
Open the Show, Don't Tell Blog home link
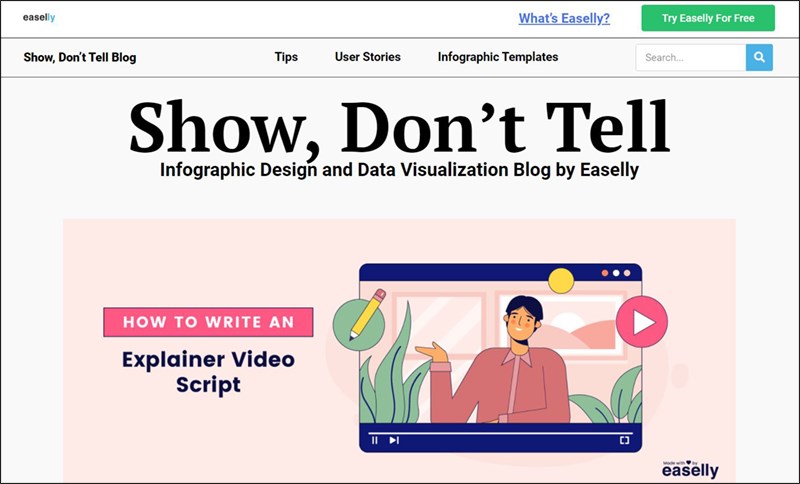pos(80,57)
